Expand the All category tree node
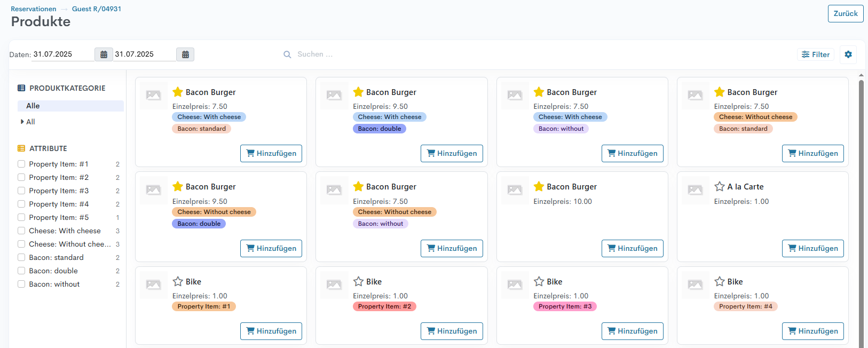868x348 pixels. [22, 122]
